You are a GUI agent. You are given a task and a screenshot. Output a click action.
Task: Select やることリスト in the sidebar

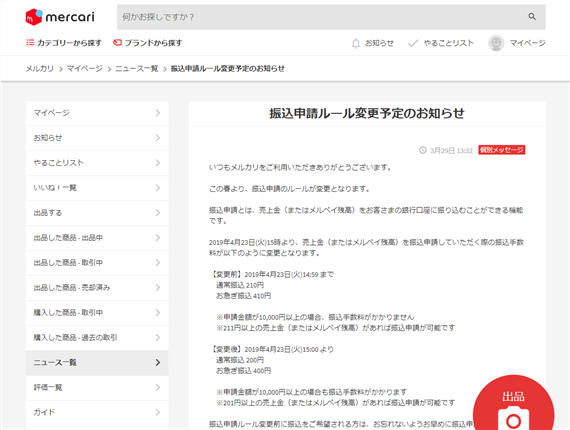(x=97, y=163)
